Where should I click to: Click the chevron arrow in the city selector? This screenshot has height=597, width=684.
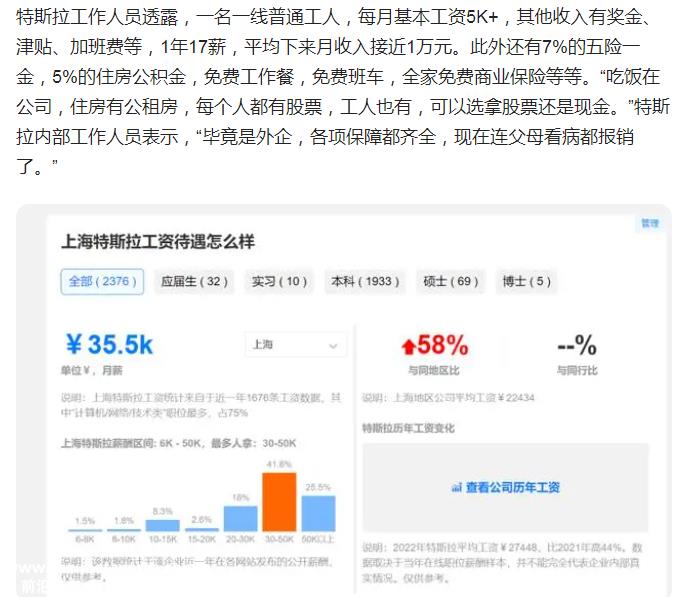pos(333,346)
